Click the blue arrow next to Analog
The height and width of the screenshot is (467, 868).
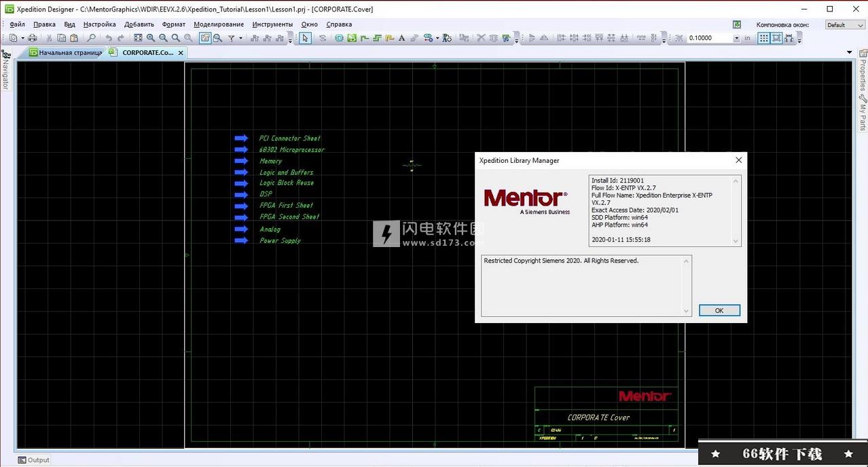[241, 229]
